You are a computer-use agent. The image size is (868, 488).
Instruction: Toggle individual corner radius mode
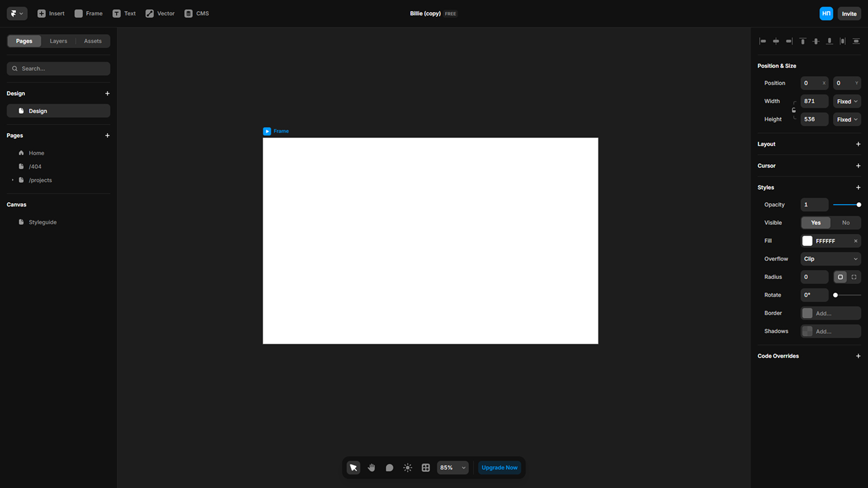(x=853, y=277)
